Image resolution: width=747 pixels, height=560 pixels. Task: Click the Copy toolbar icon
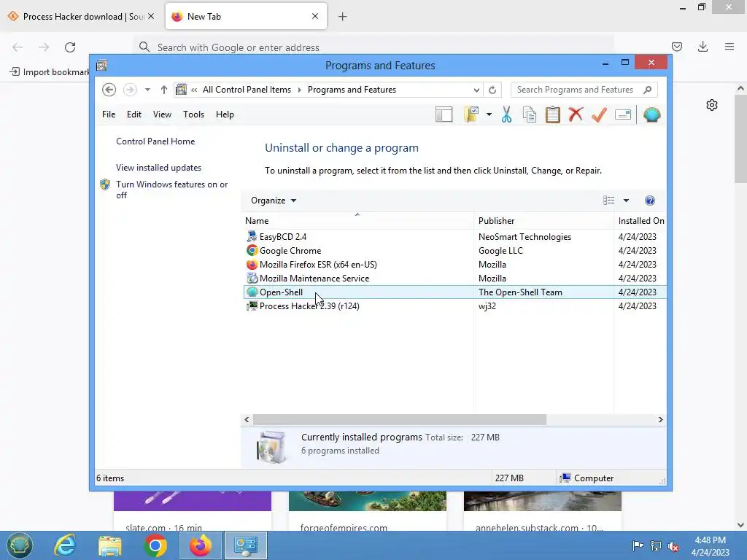(530, 114)
